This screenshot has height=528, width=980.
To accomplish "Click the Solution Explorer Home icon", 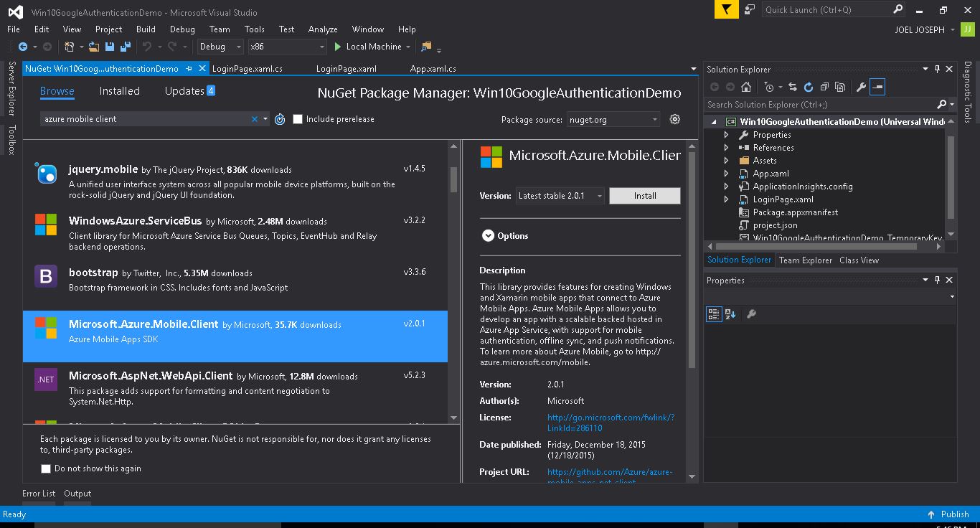I will [746, 87].
